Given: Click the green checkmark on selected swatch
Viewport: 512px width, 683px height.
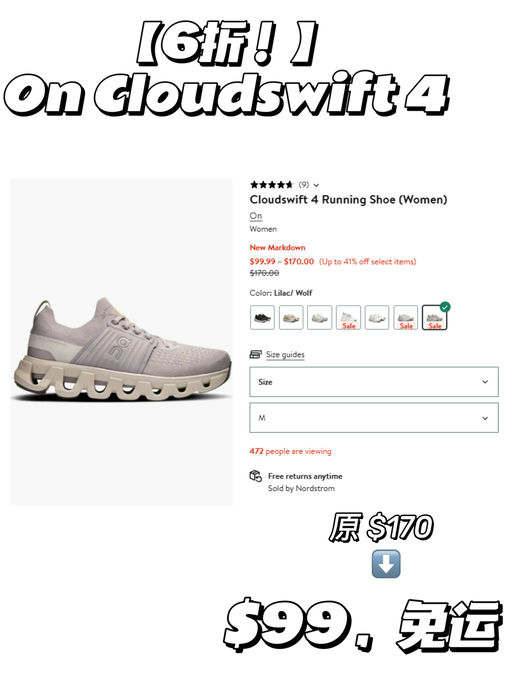Looking at the screenshot, I should (x=444, y=307).
